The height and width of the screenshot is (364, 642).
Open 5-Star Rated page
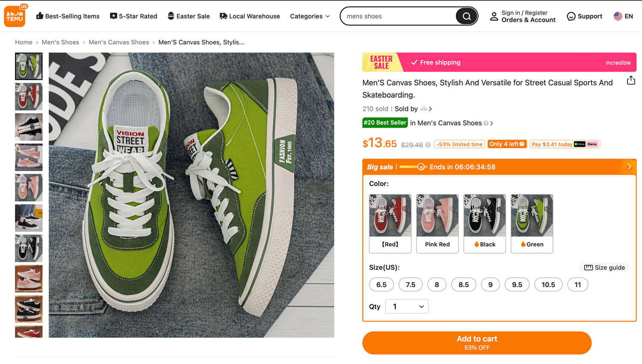pos(134,16)
